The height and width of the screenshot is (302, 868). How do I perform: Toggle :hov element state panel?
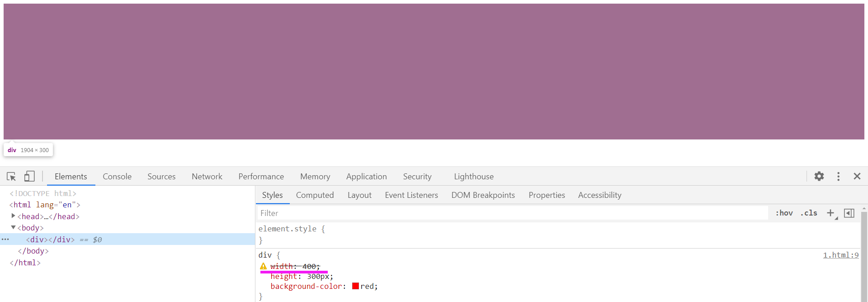[784, 213]
